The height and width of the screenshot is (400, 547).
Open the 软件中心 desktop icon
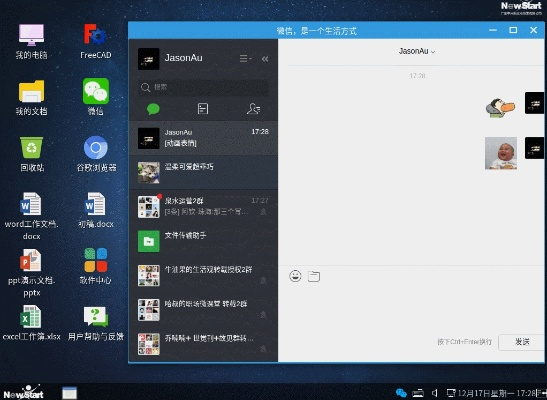point(96,266)
